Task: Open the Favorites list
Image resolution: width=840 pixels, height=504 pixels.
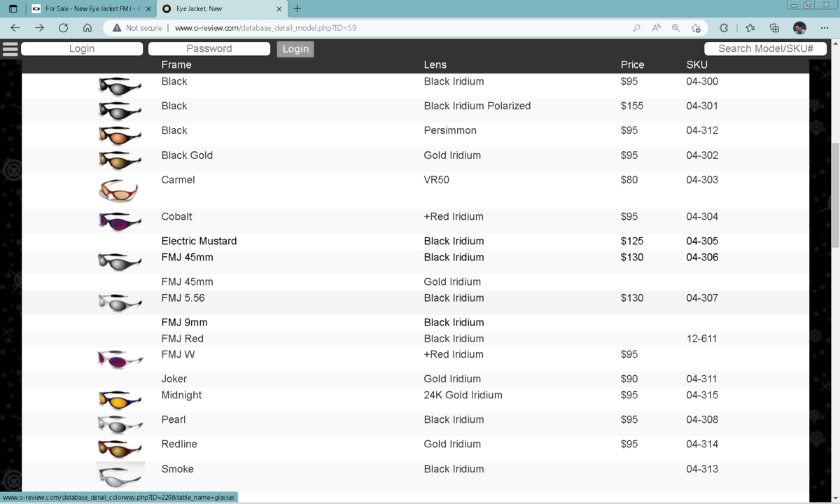Action: (x=750, y=28)
